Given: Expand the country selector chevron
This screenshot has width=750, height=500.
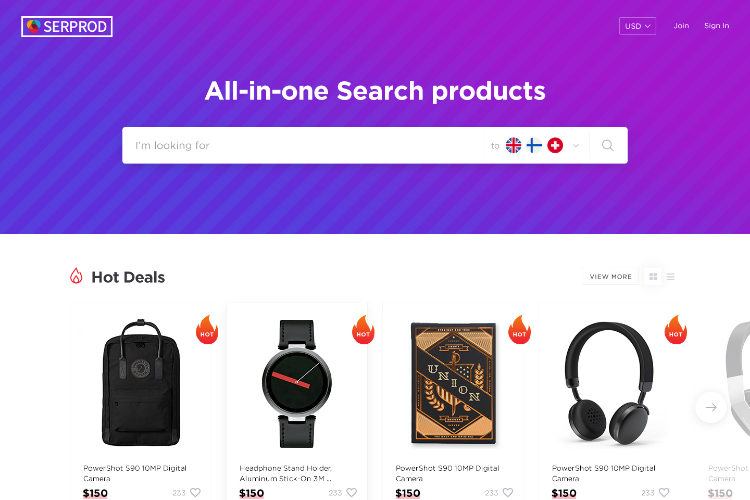Looking at the screenshot, I should pos(576,145).
